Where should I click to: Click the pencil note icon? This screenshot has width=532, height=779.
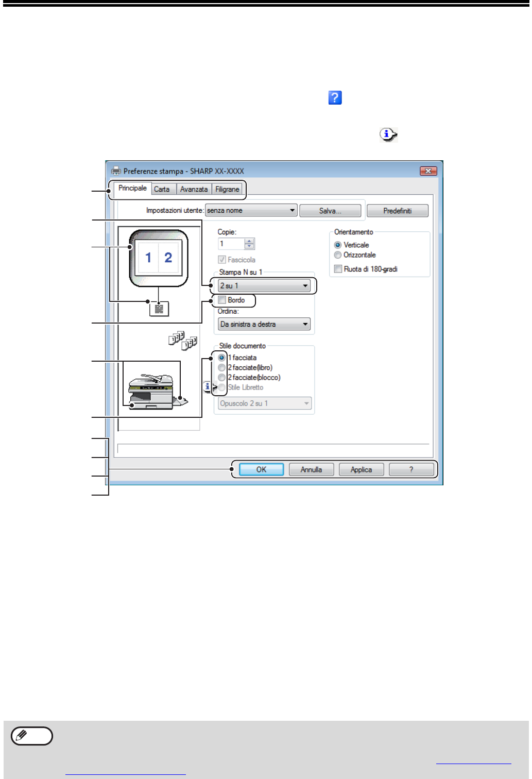click(x=32, y=736)
